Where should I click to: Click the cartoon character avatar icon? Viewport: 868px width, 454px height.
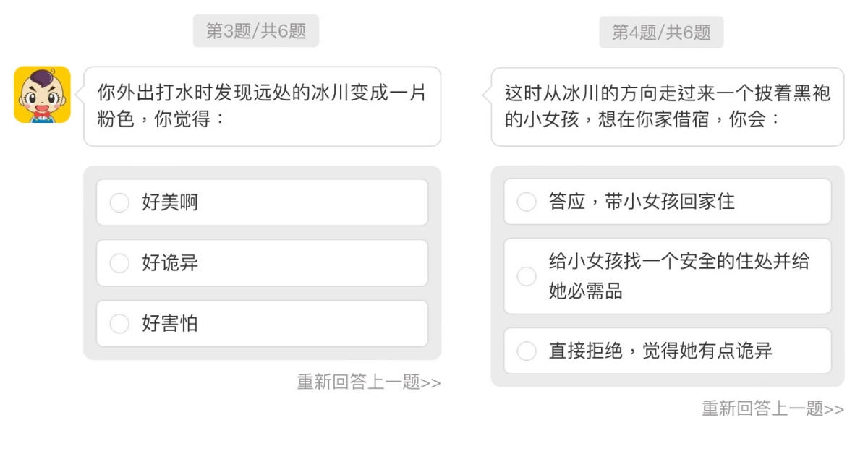point(42,95)
